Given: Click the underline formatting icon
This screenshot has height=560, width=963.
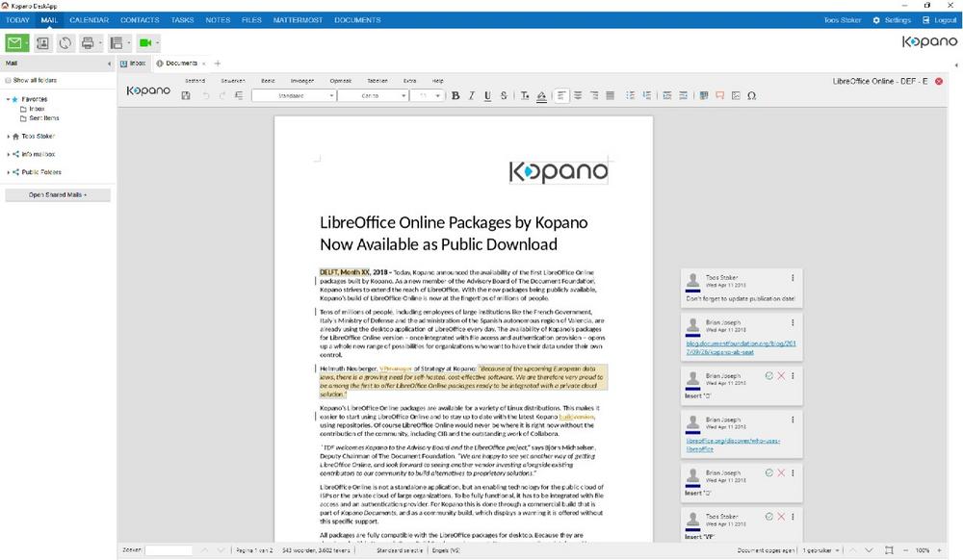Looking at the screenshot, I should tap(488, 95).
